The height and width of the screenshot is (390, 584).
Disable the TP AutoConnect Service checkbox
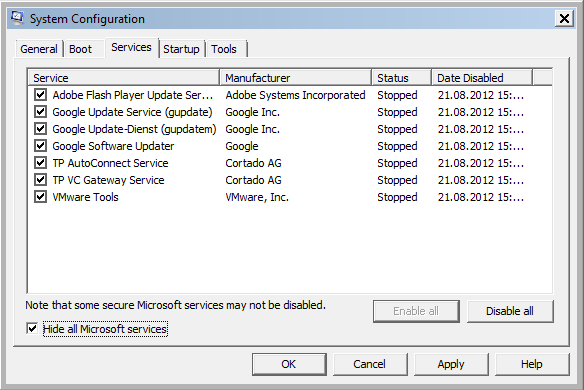point(40,163)
